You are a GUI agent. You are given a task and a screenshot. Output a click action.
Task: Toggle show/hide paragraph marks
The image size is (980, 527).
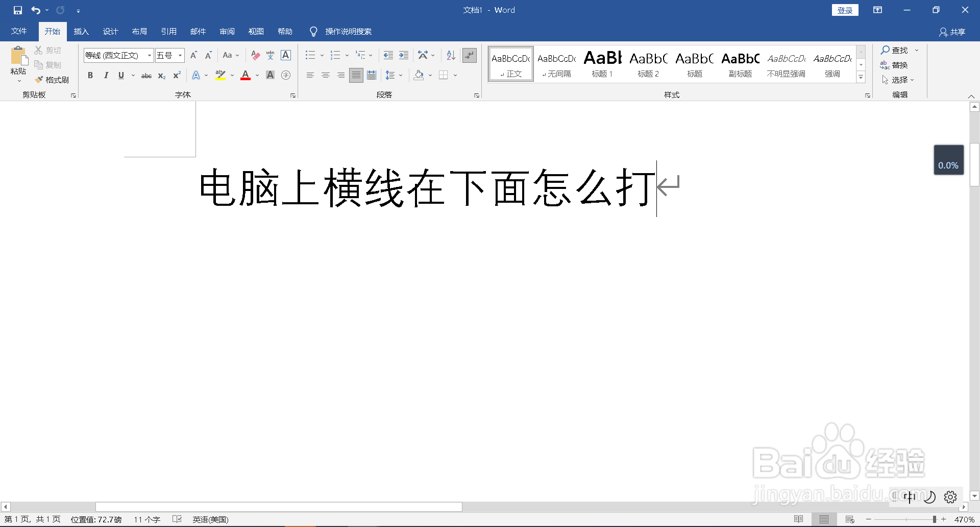click(469, 55)
